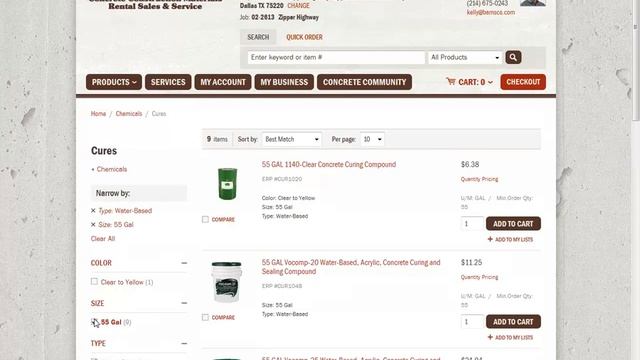Expand the PRODUCTS menu
This screenshot has height=360, width=640.
[x=114, y=82]
